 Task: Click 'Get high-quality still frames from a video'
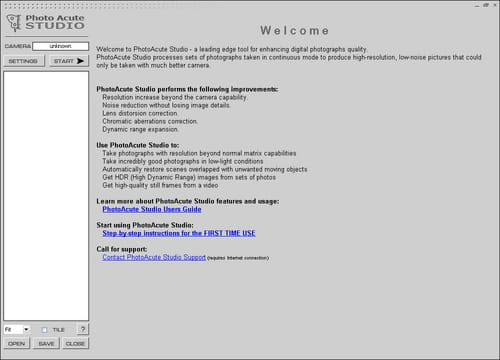(x=160, y=185)
